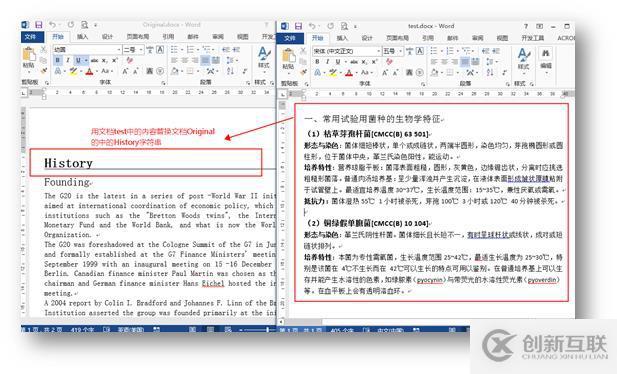Click Clear Formatting eraser in Original.docx window
This screenshot has width=617, height=374.
point(129,60)
